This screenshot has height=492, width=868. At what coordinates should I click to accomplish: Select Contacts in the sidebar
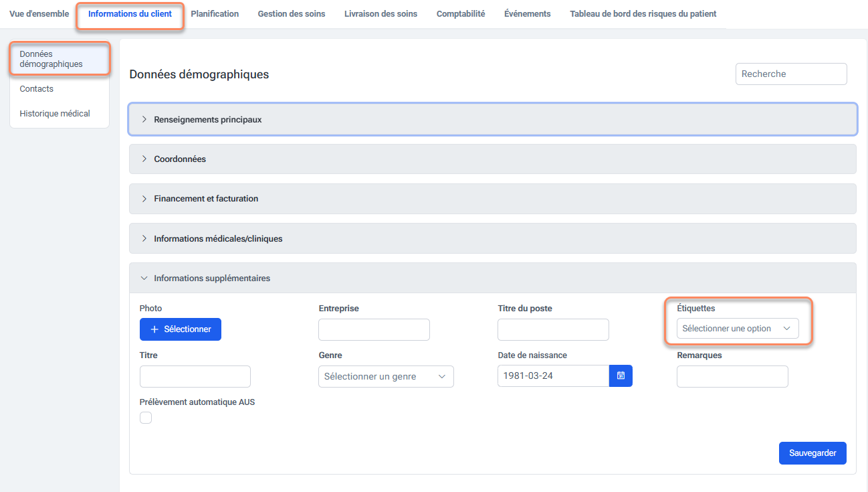click(x=37, y=89)
